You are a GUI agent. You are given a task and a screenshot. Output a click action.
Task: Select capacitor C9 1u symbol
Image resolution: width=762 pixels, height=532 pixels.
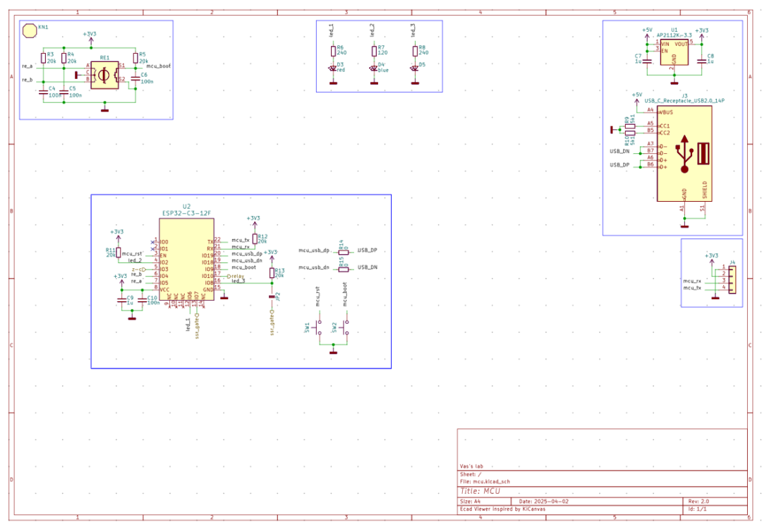[x=121, y=301]
